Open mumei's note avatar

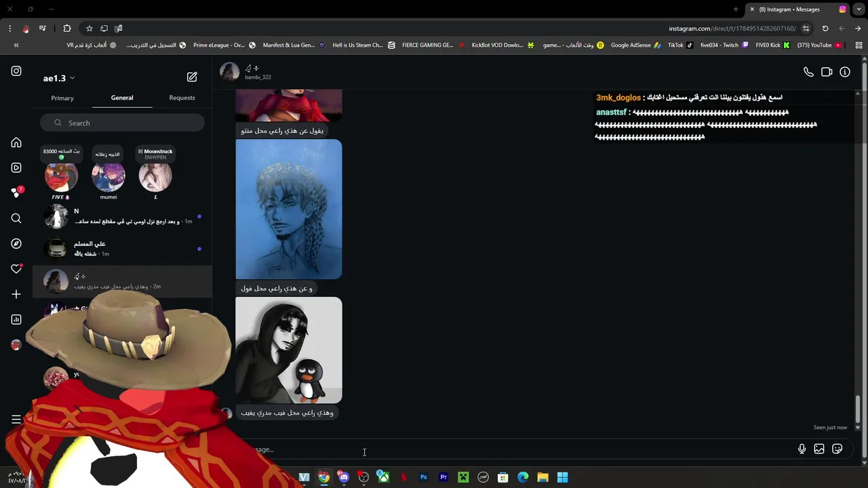point(108,177)
